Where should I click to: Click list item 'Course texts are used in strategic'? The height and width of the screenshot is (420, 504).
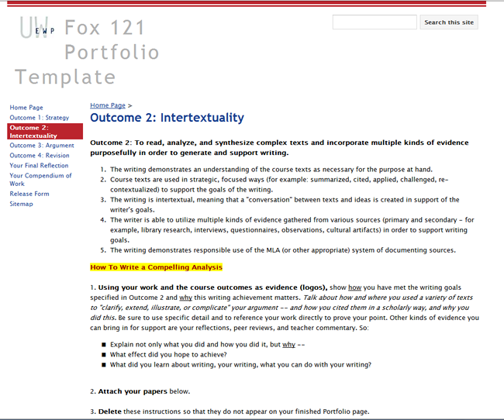point(279,184)
